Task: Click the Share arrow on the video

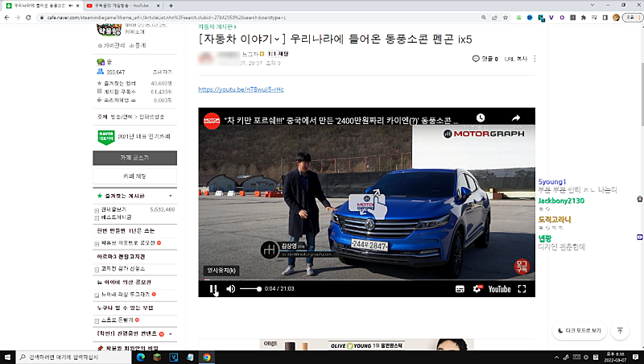Action: (x=516, y=118)
